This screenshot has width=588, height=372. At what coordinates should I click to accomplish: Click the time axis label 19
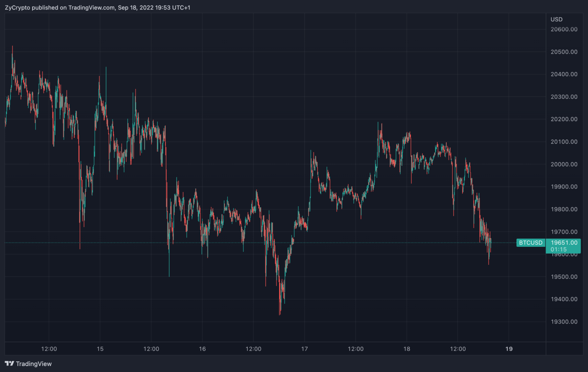pyautogui.click(x=509, y=349)
